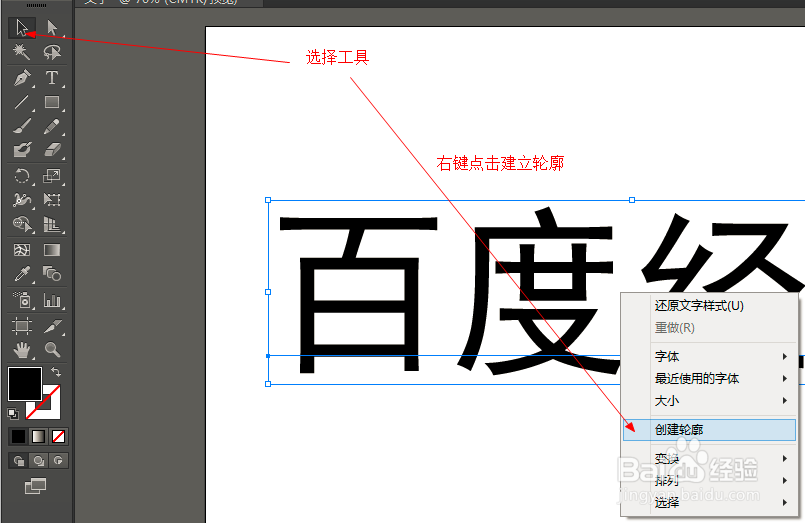This screenshot has width=805, height=523.
Task: Select the Shape Builder tool
Action: 22,224
